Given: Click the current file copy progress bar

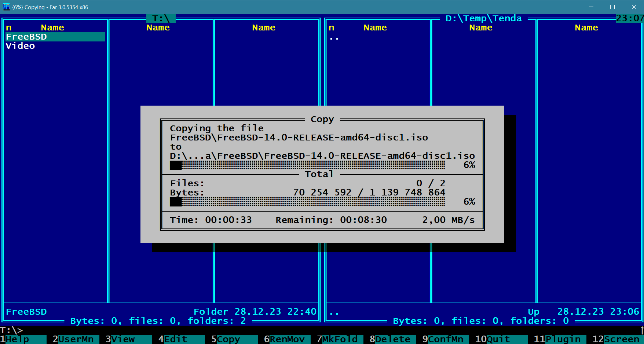Looking at the screenshot, I should pos(308,165).
